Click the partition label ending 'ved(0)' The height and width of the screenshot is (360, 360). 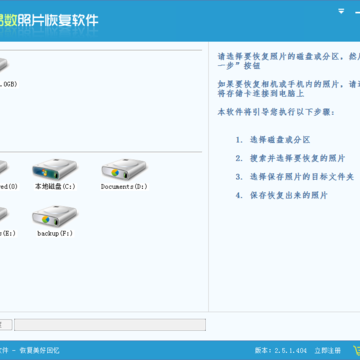point(9,187)
